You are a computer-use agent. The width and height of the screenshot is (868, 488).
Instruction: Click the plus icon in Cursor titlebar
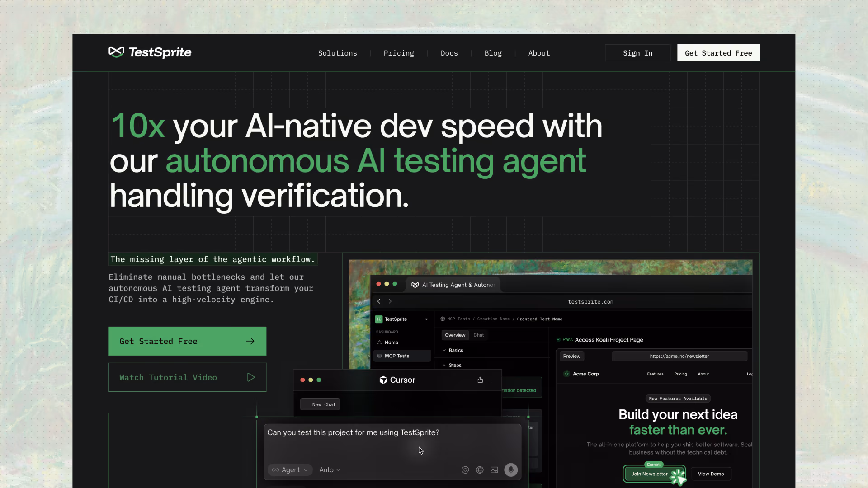pyautogui.click(x=491, y=380)
